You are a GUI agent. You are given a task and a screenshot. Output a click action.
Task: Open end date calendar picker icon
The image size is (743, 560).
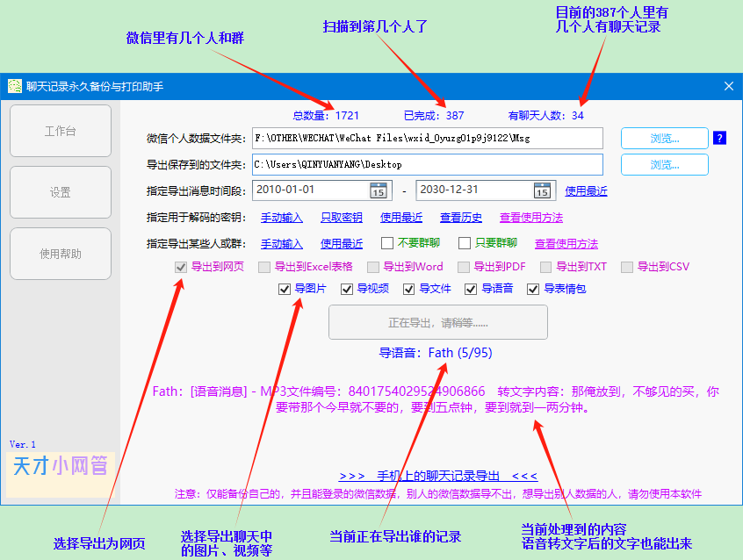[x=543, y=190]
